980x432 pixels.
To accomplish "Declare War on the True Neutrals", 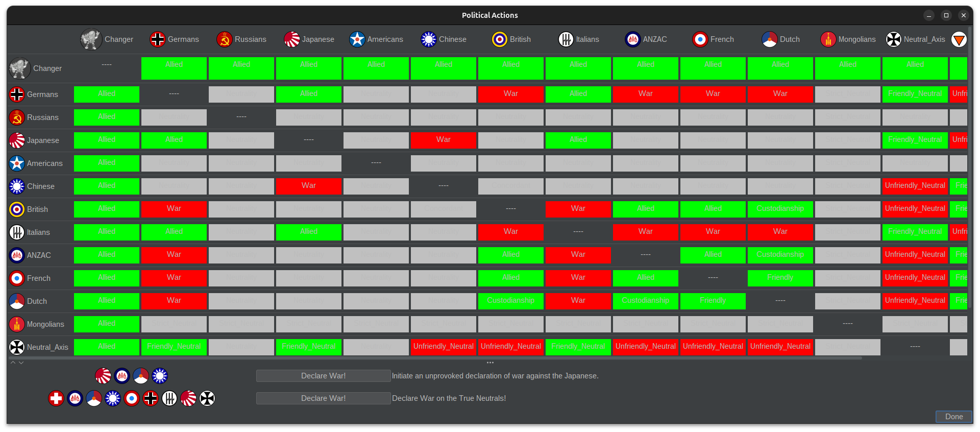I will point(324,398).
